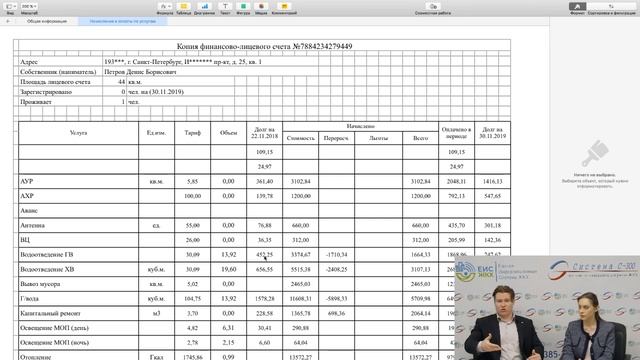Click the Оплачено в периоде header
The height and width of the screenshot is (360, 640).
pyautogui.click(x=456, y=133)
